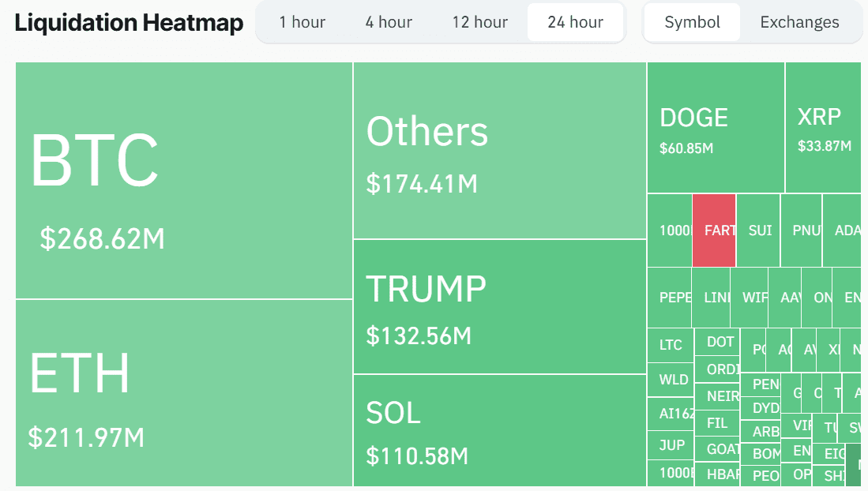
Task: Select the LTC tile
Action: pyautogui.click(x=669, y=344)
